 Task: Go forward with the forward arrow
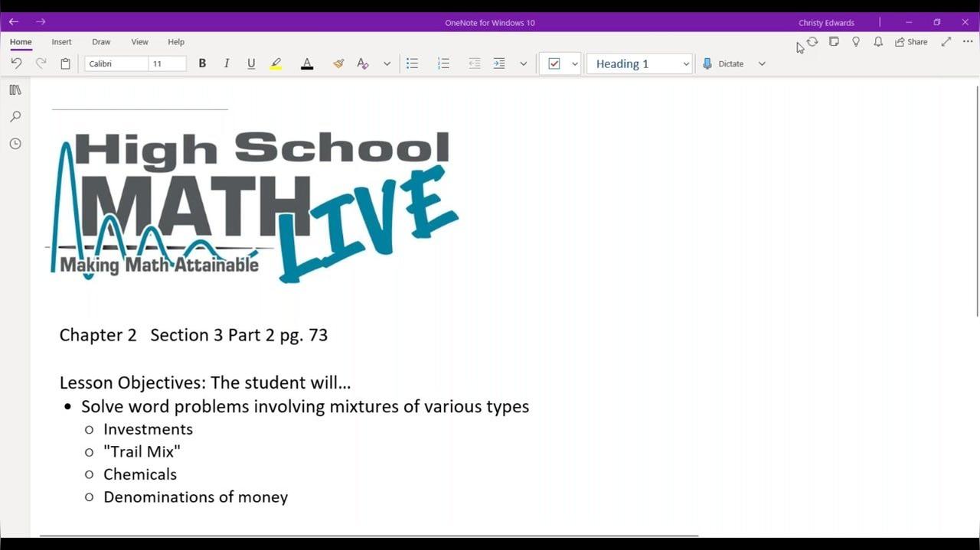[x=41, y=22]
